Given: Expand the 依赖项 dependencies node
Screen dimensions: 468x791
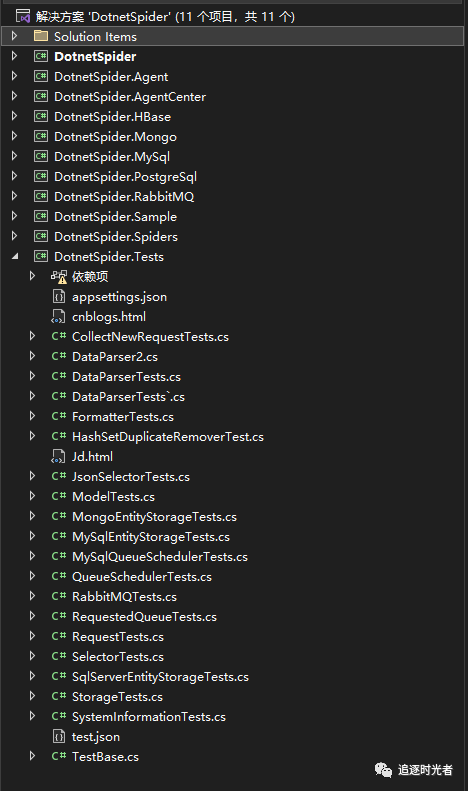Looking at the screenshot, I should [32, 276].
